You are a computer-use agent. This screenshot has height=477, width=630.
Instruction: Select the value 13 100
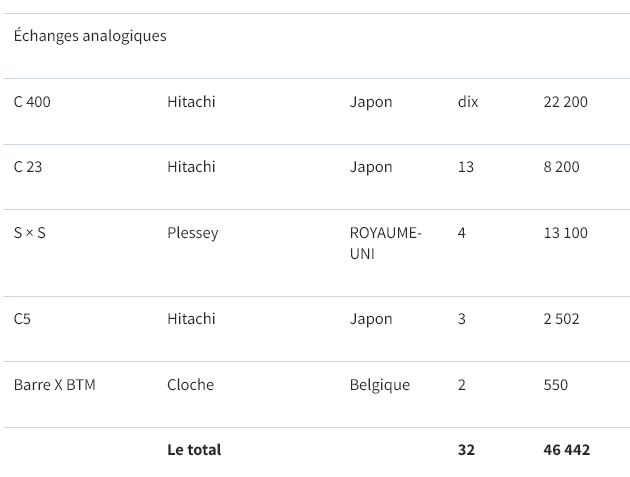pyautogui.click(x=565, y=233)
